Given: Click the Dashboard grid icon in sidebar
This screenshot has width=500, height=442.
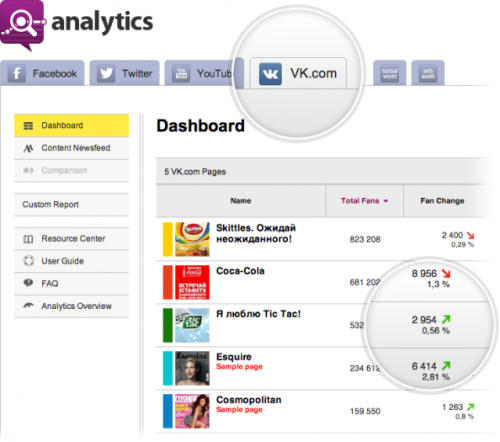Looking at the screenshot, I should pyautogui.click(x=28, y=126).
